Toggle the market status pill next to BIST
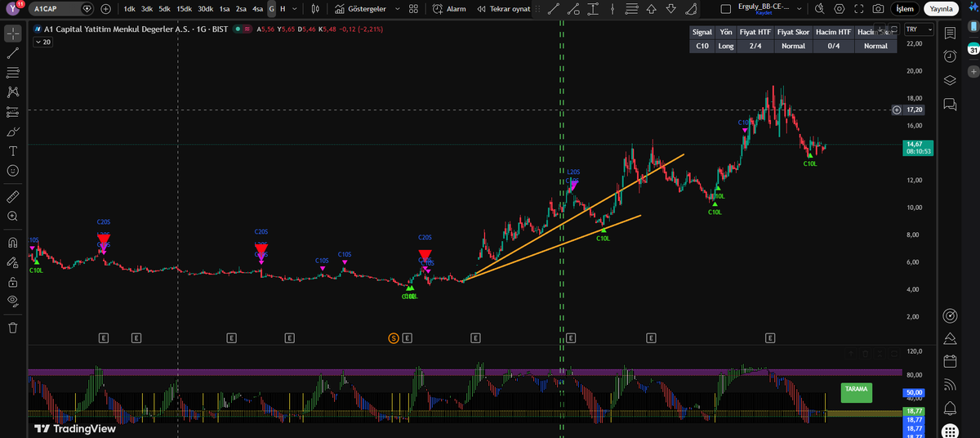Image resolution: width=980 pixels, height=438 pixels. click(x=243, y=29)
